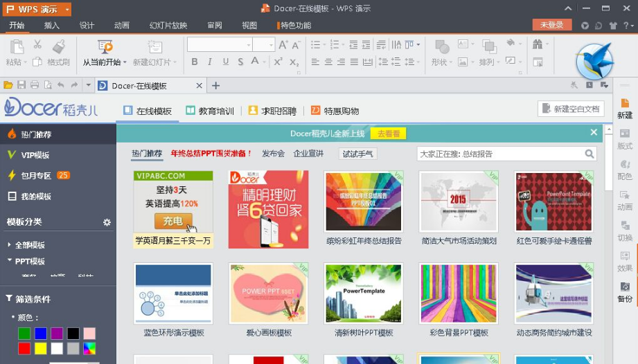This screenshot has width=638, height=364.
Task: Align text left icon
Action: pyautogui.click(x=315, y=62)
